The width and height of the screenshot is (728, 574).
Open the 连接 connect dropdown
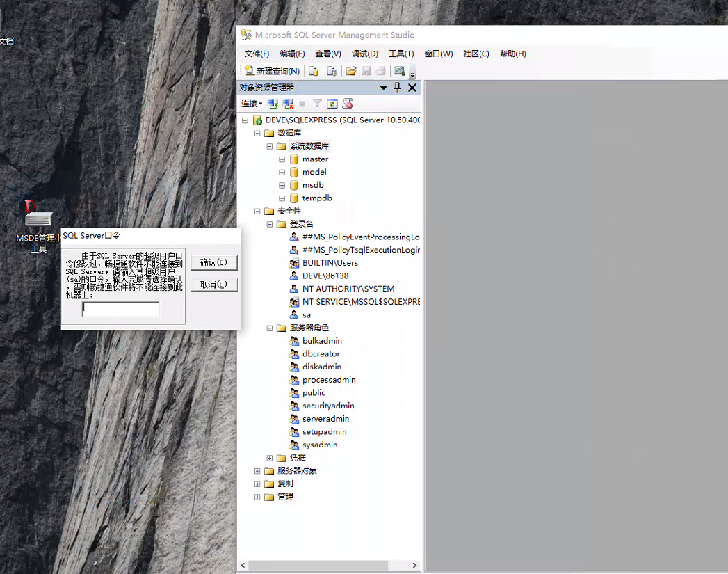click(x=252, y=104)
